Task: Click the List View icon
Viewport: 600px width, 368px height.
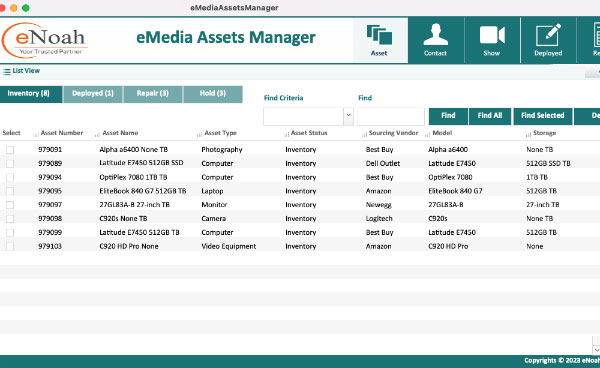Action: [7, 72]
